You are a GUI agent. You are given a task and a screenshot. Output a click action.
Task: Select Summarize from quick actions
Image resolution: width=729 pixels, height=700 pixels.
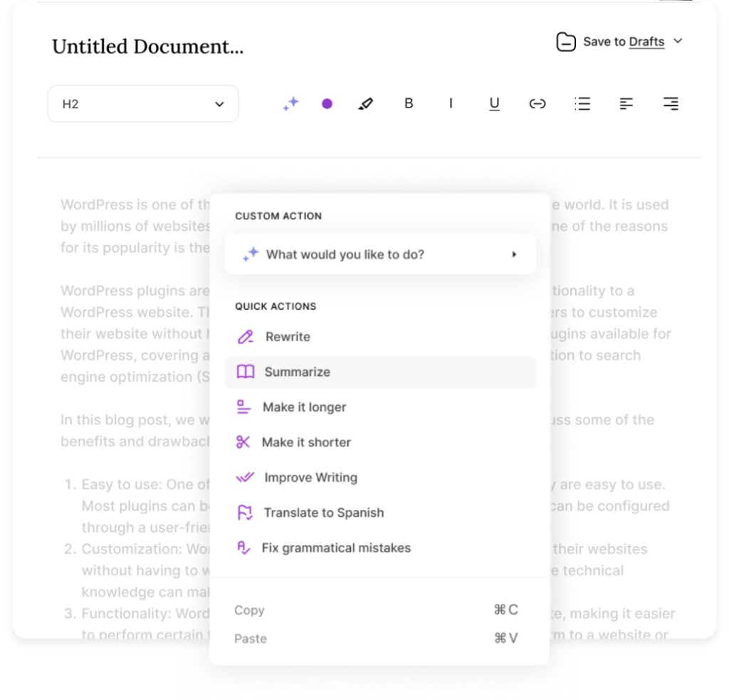click(380, 372)
